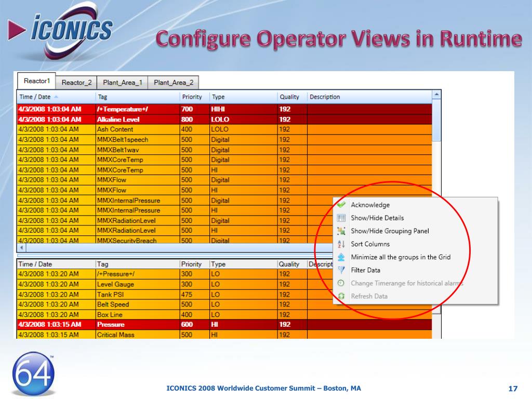Click the Type column header in upper grid
Image resolution: width=532 pixels, height=399 pixels.
244,97
